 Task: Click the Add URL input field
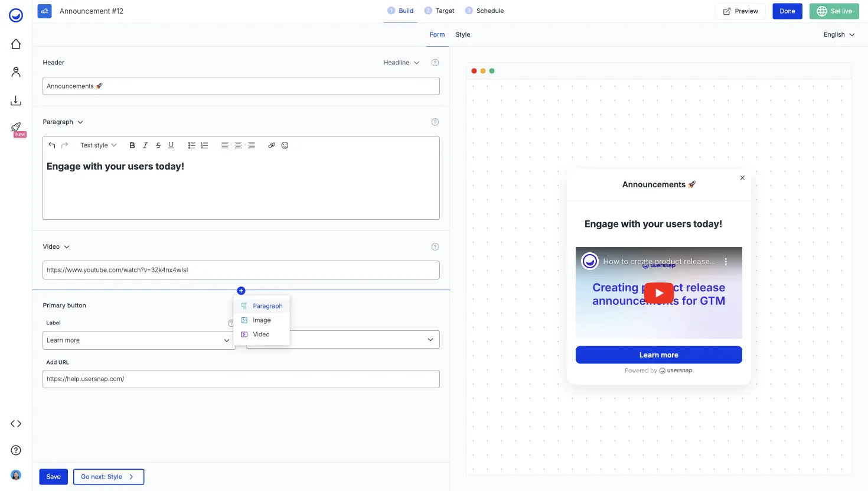[241, 379]
